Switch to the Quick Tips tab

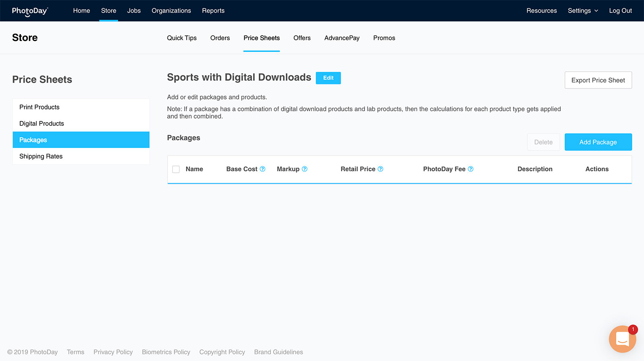182,38
